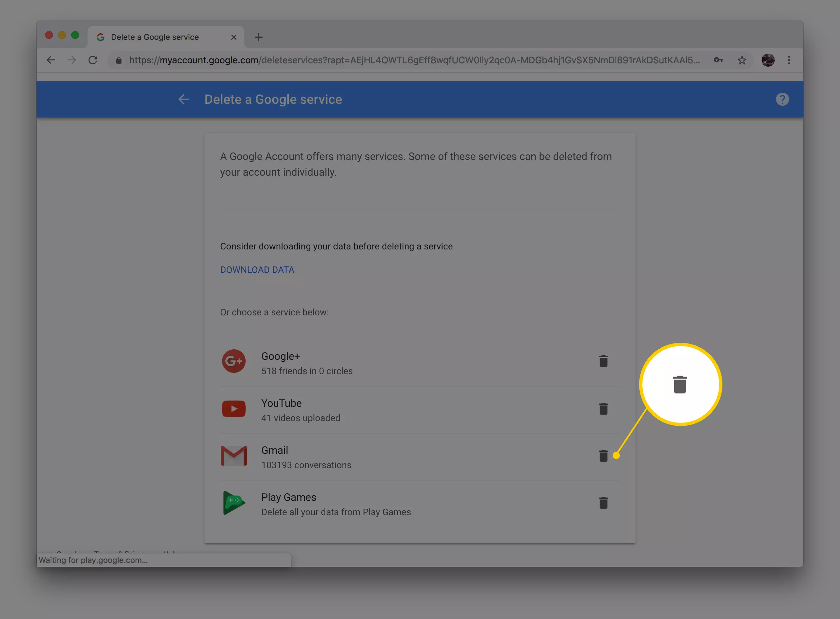
Task: Open the Chrome three-dot menu
Action: coord(789,60)
